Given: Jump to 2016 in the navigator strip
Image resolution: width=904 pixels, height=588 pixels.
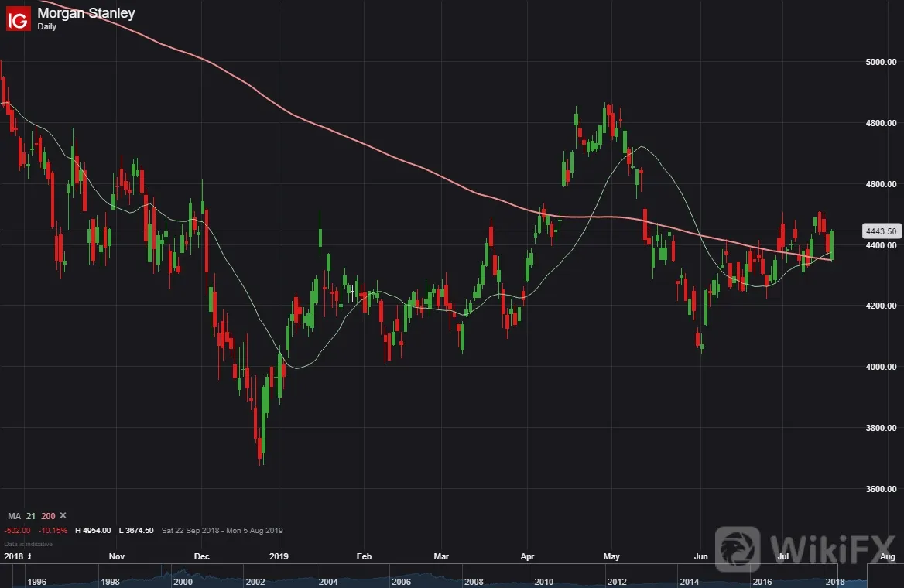Looking at the screenshot, I should pos(762,582).
